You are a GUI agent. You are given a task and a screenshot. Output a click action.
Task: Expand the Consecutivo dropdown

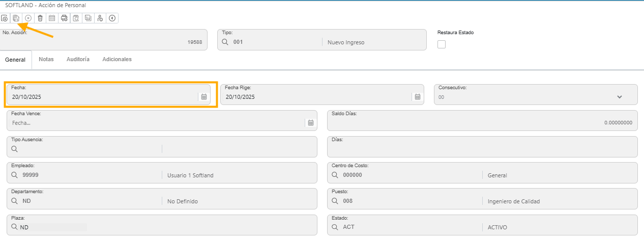(619, 97)
